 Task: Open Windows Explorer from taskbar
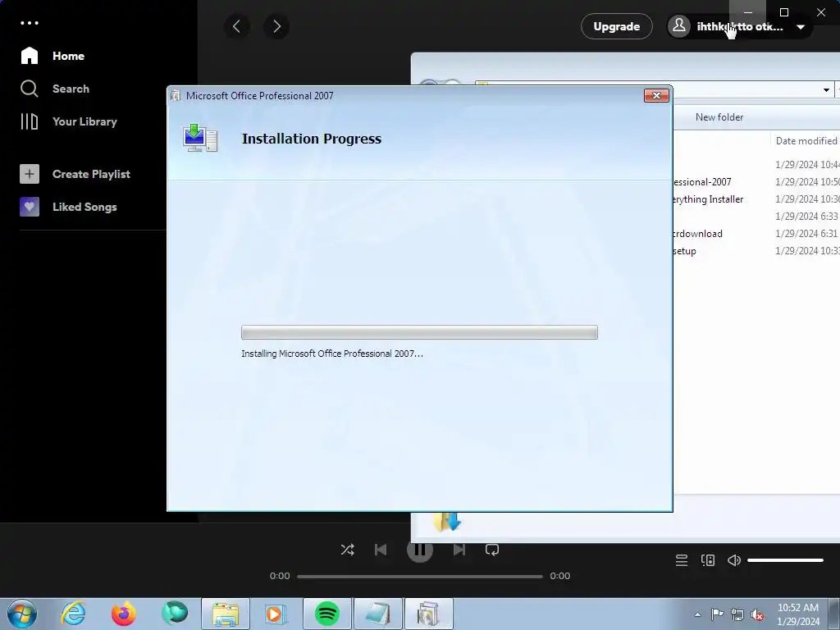[226, 614]
